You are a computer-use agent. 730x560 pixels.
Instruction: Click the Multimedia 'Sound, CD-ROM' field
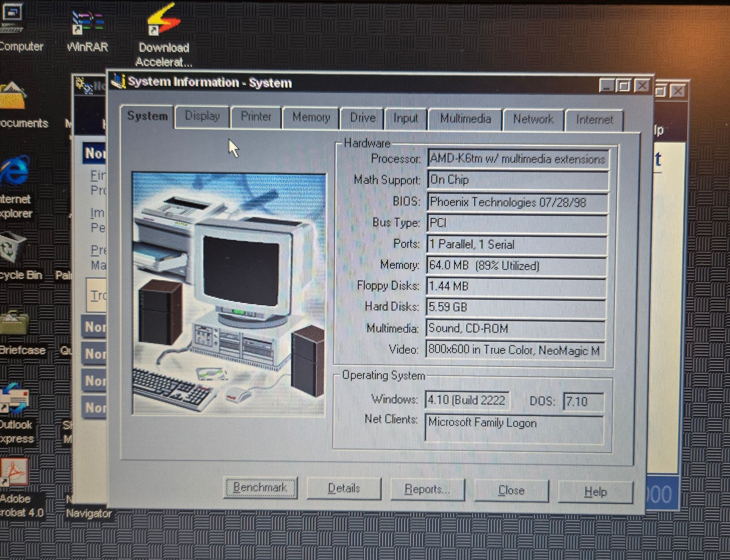pos(515,328)
